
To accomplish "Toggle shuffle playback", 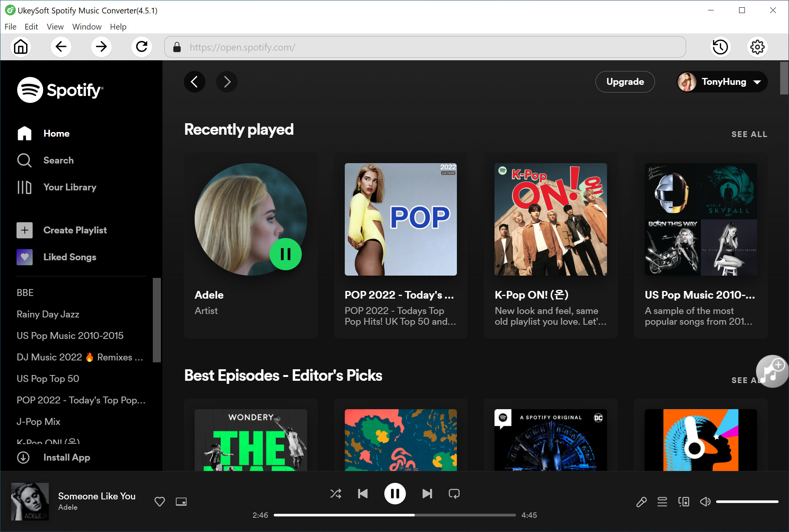I will [x=336, y=493].
